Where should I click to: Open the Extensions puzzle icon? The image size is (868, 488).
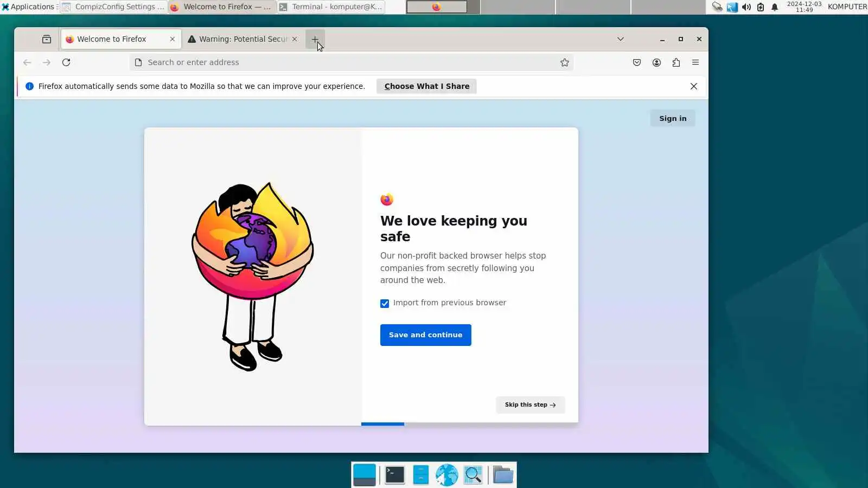click(x=676, y=62)
